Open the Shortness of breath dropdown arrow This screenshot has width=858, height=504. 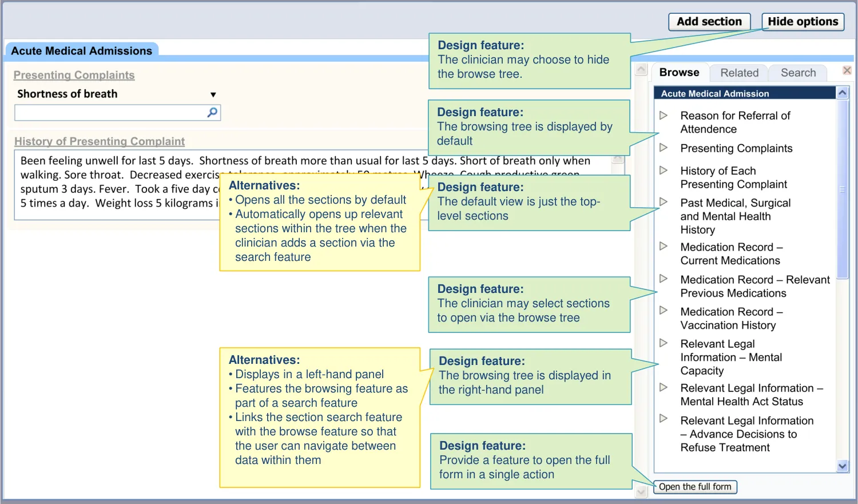click(x=213, y=95)
